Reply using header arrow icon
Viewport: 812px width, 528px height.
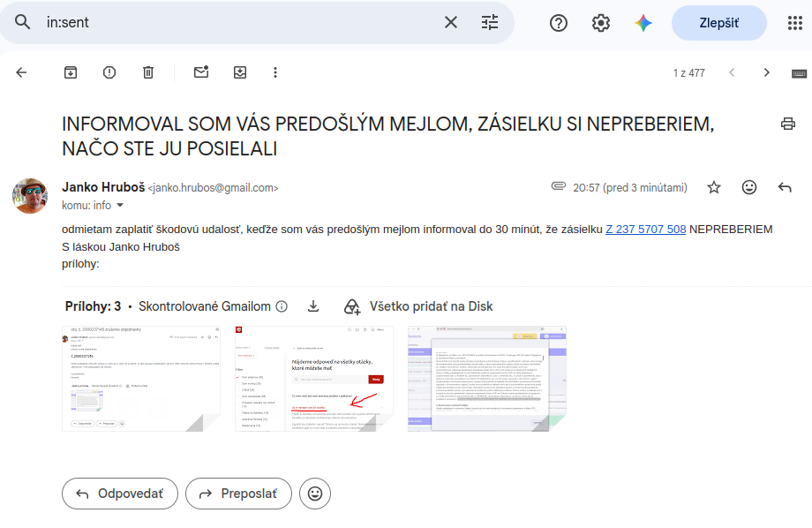(785, 187)
